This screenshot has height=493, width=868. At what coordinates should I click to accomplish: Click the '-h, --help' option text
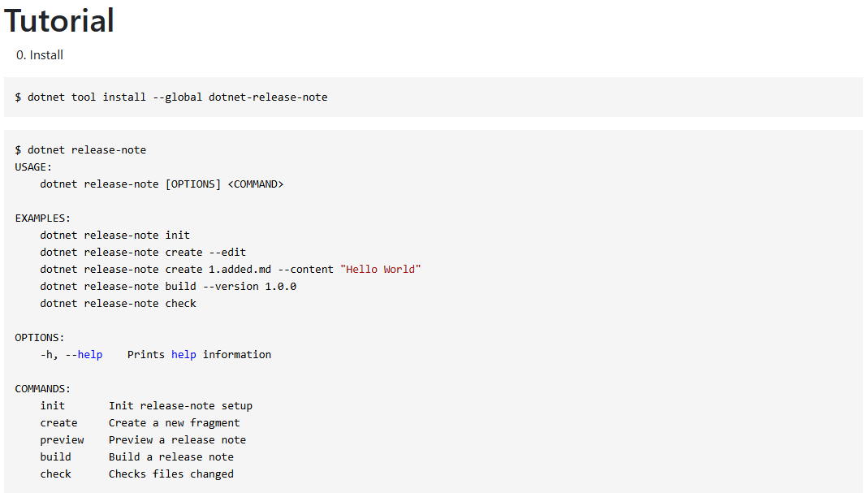click(71, 355)
